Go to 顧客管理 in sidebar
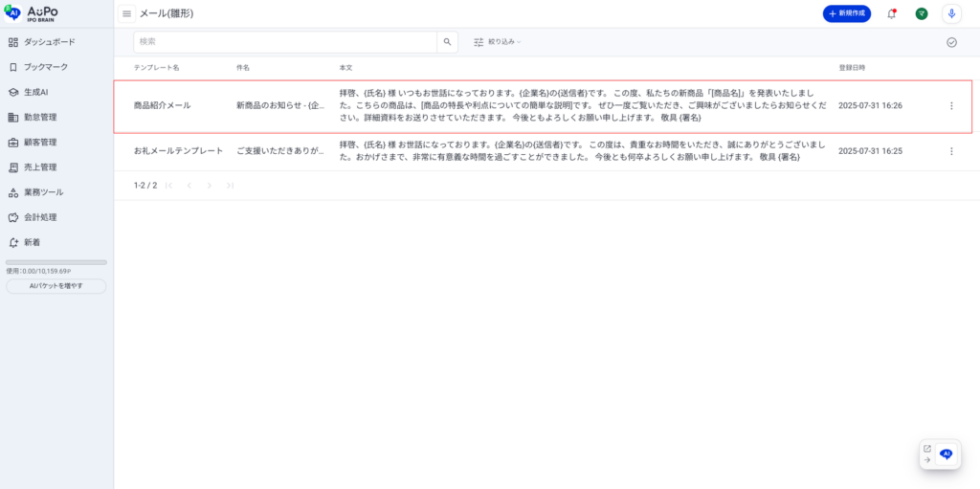The image size is (980, 489). coord(40,143)
